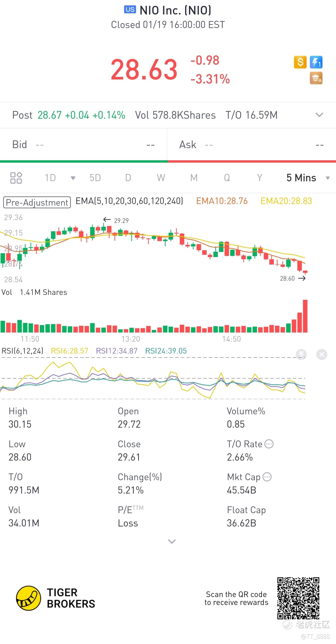Switch to the Q quarterly chart tab
This screenshot has height=644, width=336.
tap(227, 178)
